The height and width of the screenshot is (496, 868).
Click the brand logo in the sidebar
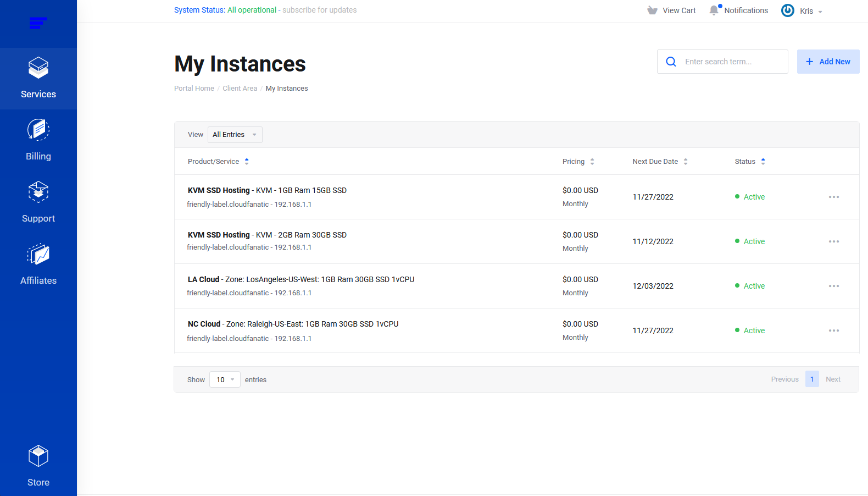coord(38,23)
